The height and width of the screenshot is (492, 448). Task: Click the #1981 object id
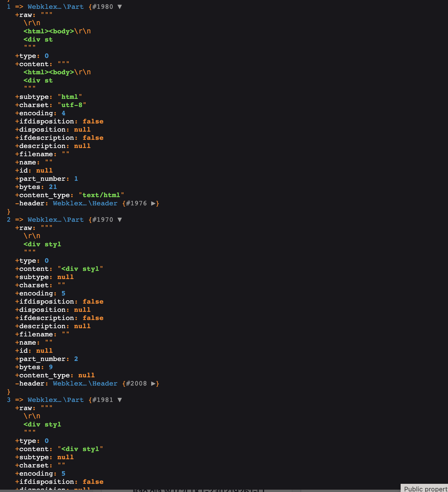point(103,400)
